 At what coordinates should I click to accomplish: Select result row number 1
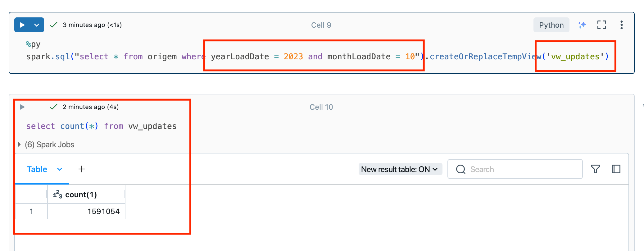click(31, 212)
